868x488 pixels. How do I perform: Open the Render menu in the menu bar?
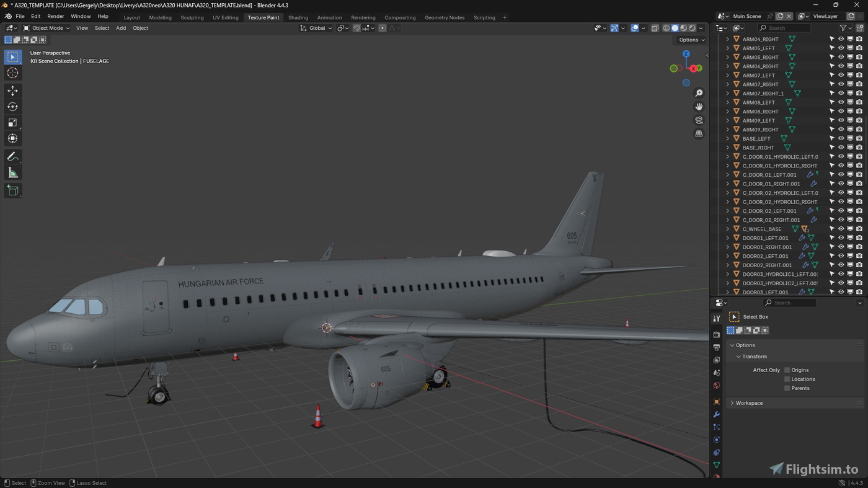pyautogui.click(x=55, y=16)
